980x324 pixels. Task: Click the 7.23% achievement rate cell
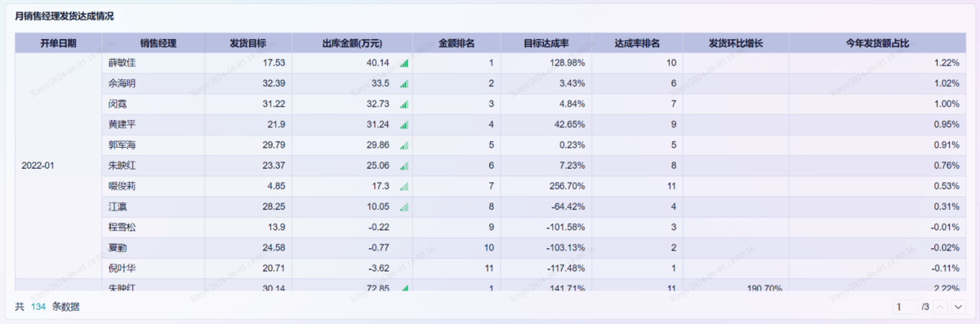546,166
